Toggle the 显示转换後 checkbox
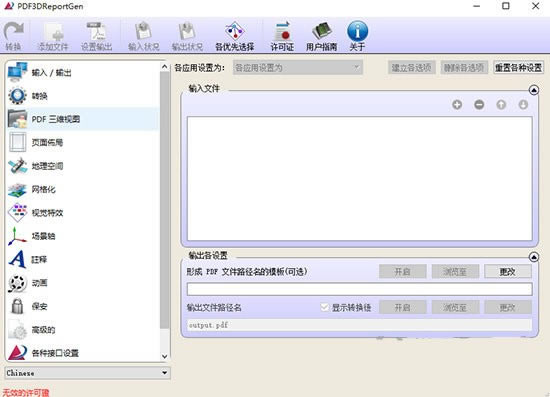The width and height of the screenshot is (550, 397). (325, 308)
